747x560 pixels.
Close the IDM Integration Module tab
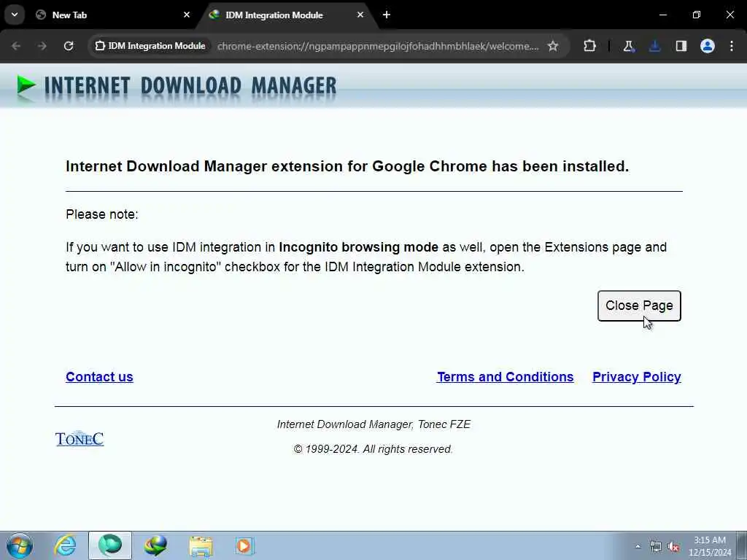click(360, 15)
